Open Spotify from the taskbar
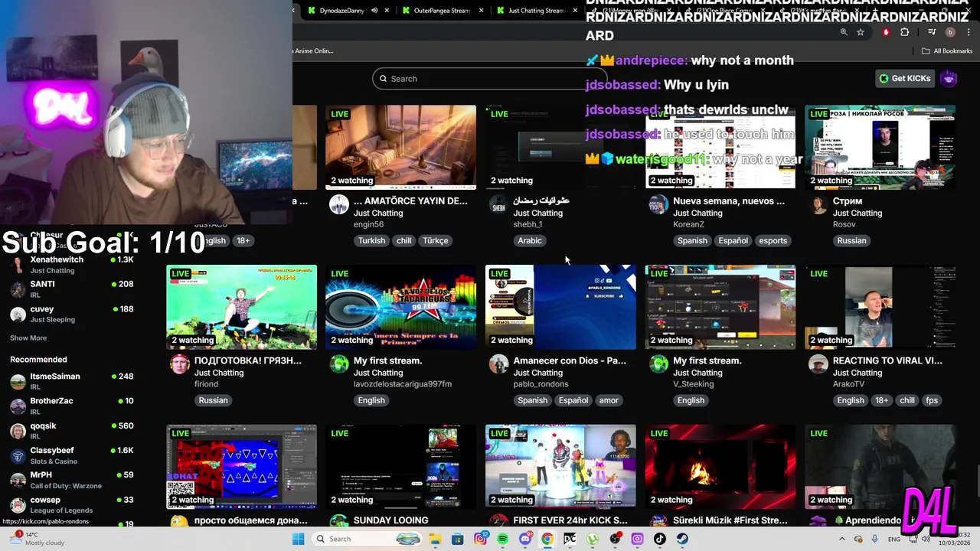 point(502,539)
